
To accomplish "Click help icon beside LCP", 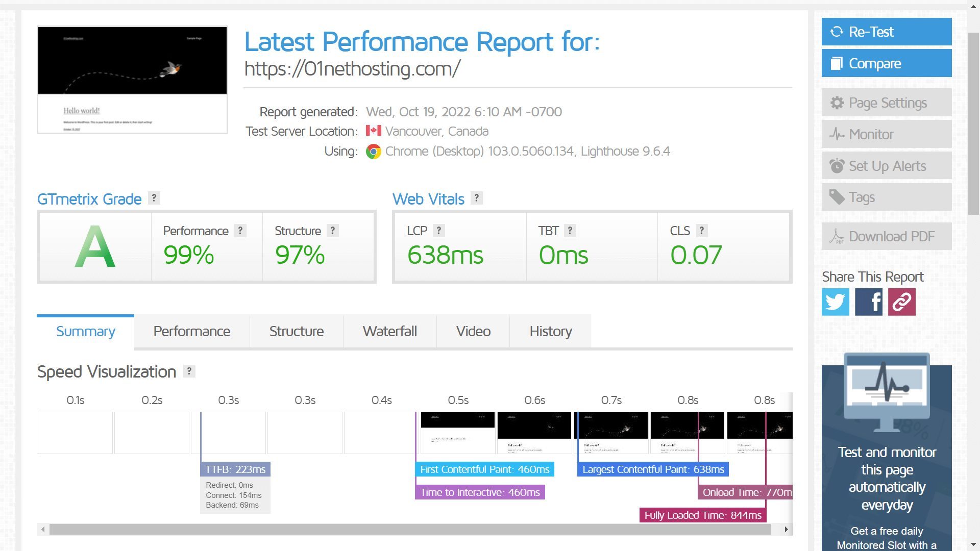I will click(439, 231).
